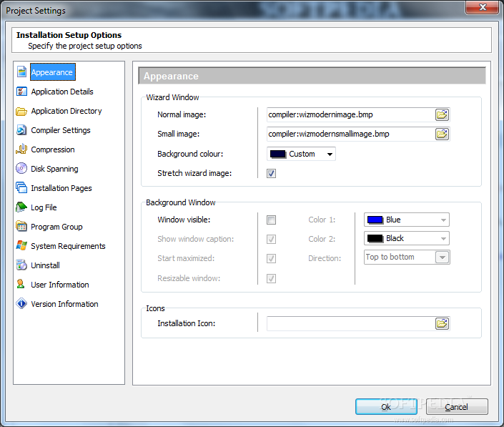Select Appearance in the settings list
The image size is (504, 427).
[x=53, y=72]
